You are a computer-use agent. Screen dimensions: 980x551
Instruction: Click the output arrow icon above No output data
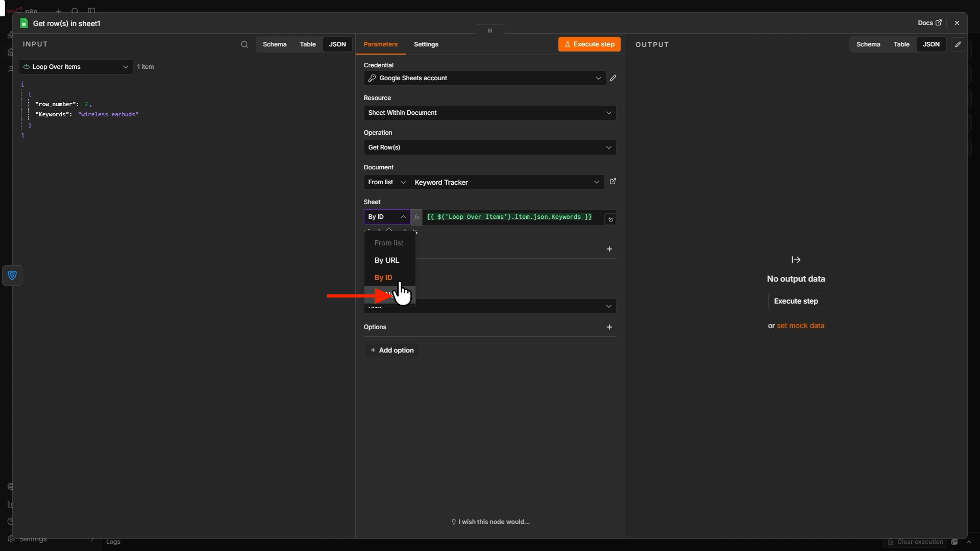pyautogui.click(x=796, y=260)
